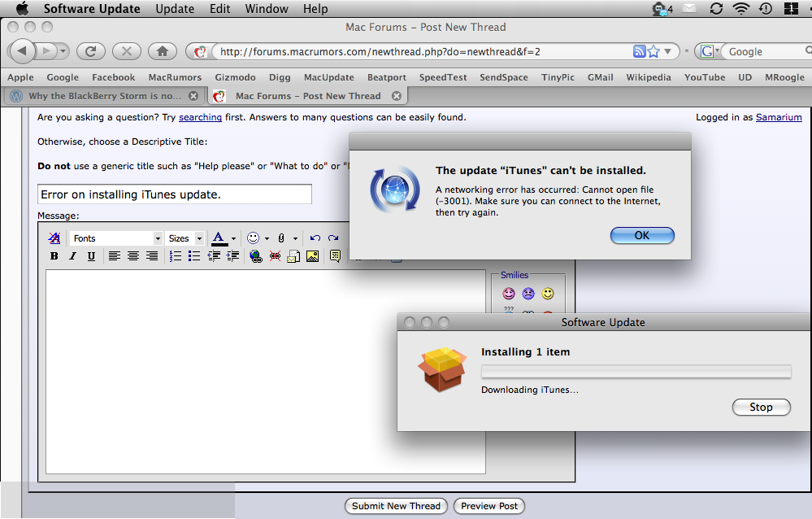Click the Software Update progress bar
Viewport: 812px width, 519px height.
tap(636, 371)
